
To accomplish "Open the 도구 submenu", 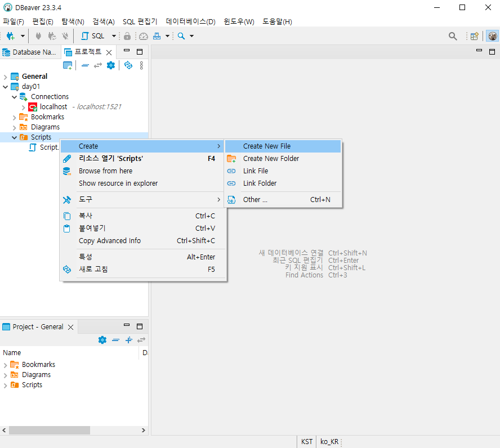I will tap(143, 200).
